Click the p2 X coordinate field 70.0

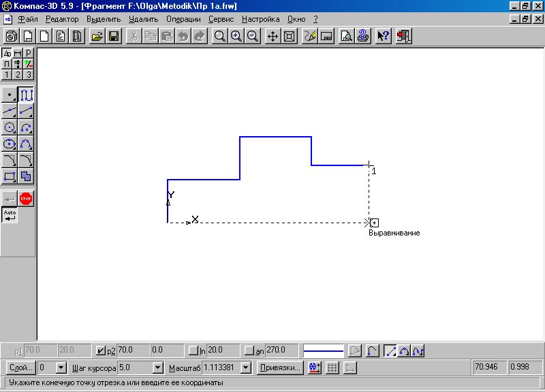[133, 350]
